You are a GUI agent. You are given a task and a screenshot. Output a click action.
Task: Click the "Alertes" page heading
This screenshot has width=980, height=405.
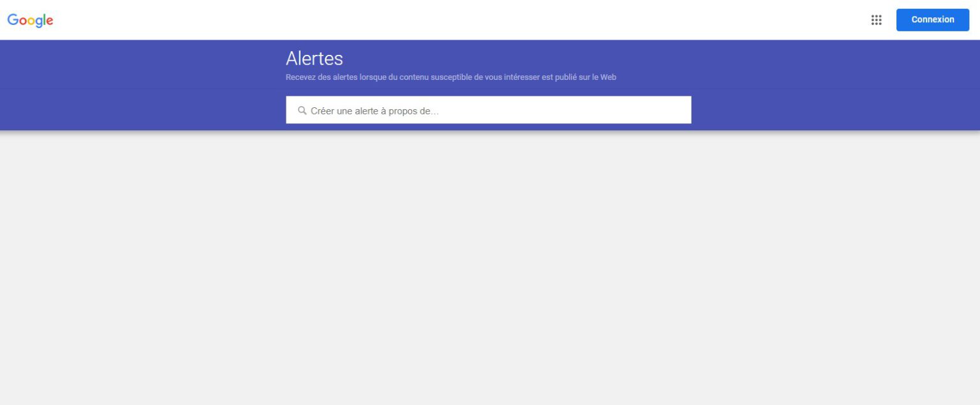pyautogui.click(x=315, y=58)
